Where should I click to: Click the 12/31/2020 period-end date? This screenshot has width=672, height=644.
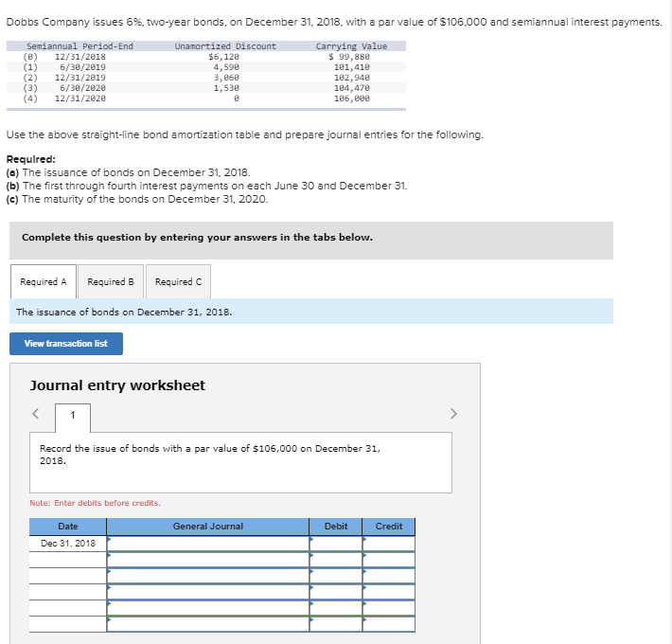pos(80,98)
